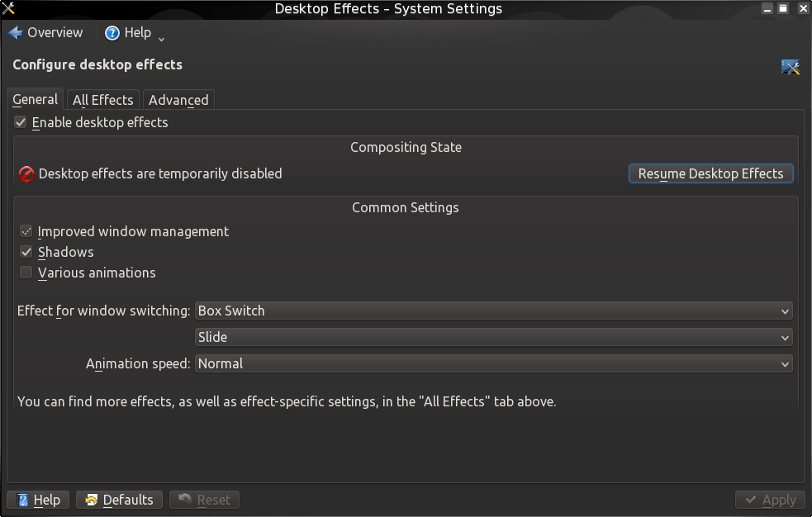Click the Overview back arrow icon

[16, 32]
